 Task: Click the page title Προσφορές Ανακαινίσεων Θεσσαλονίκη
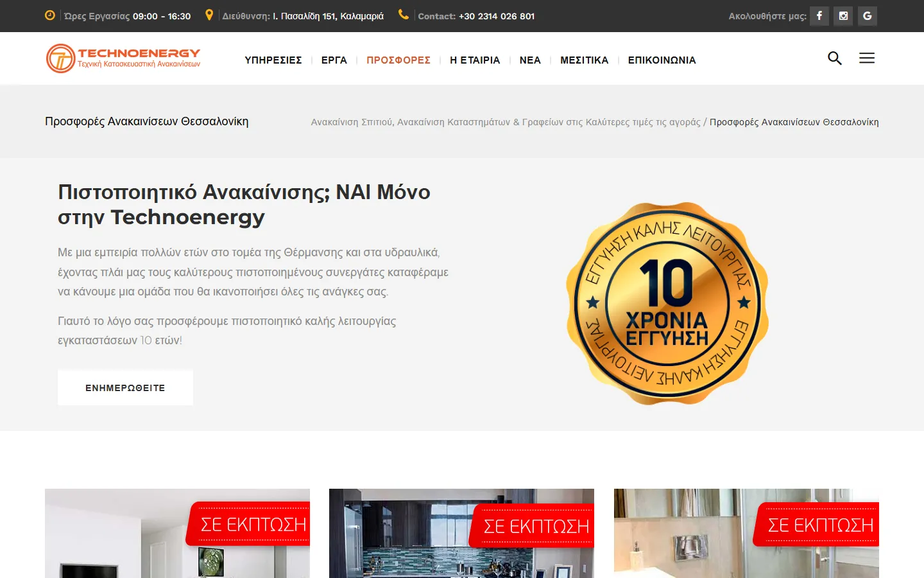[147, 121]
